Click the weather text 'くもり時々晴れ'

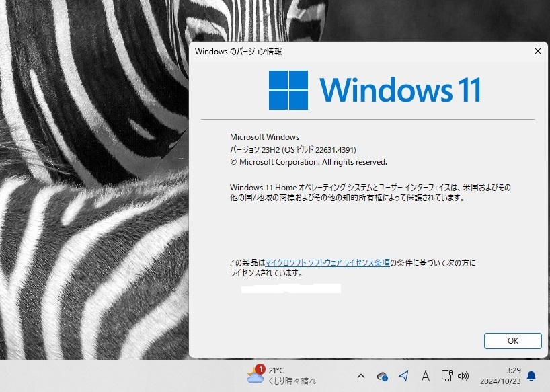(292, 381)
